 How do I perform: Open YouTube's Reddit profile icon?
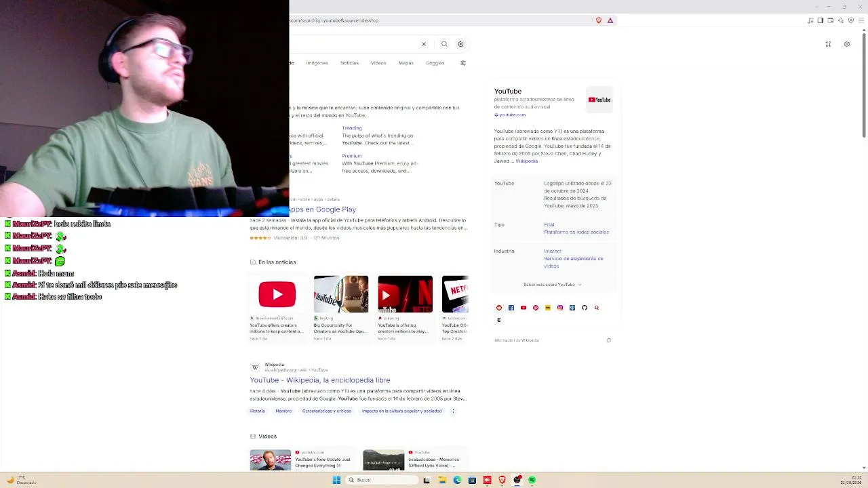click(499, 308)
